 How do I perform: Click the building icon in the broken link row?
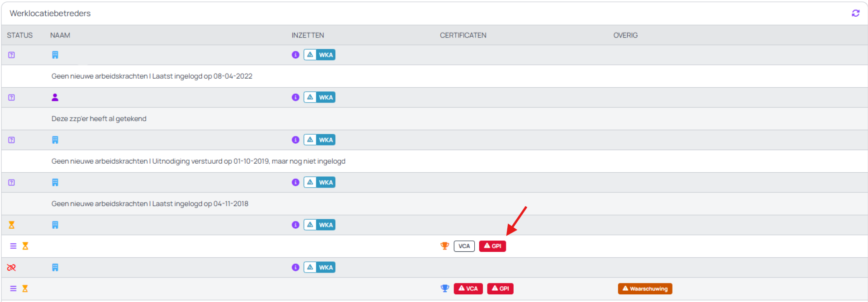click(55, 268)
